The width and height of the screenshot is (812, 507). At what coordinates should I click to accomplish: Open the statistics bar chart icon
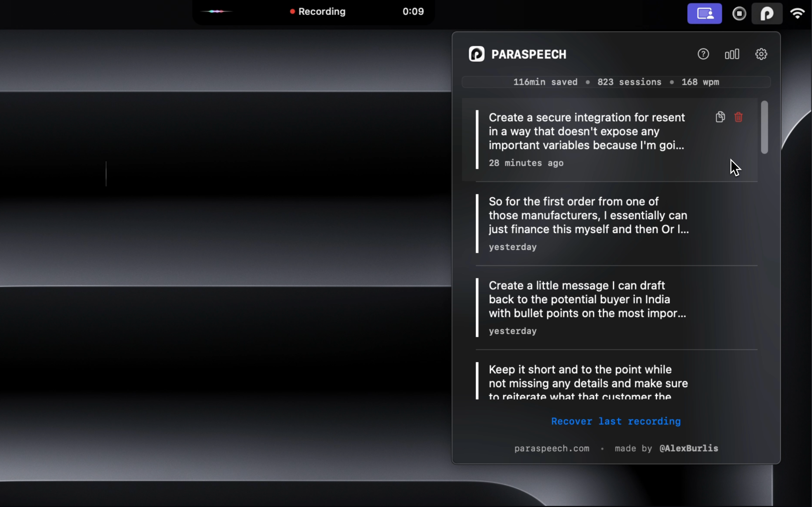pos(732,54)
